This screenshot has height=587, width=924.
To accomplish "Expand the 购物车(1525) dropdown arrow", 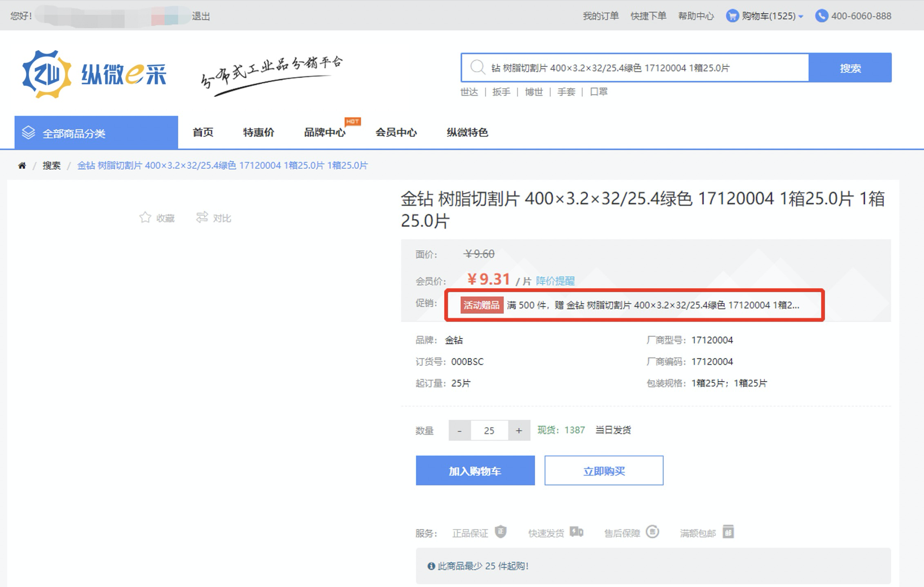I will click(x=801, y=17).
